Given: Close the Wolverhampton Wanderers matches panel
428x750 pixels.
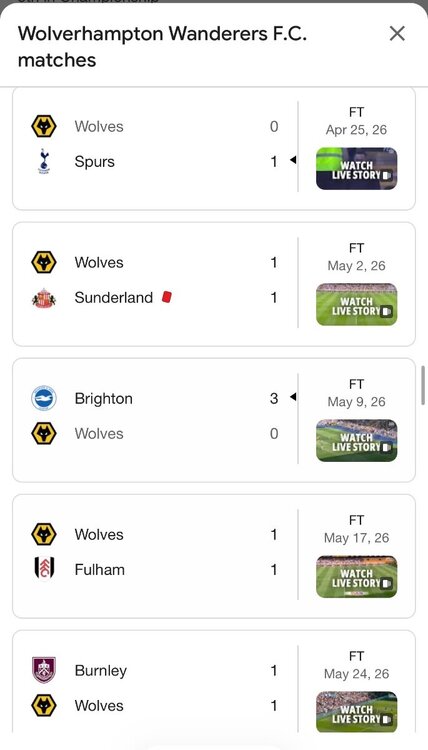Looking at the screenshot, I should pos(397,33).
